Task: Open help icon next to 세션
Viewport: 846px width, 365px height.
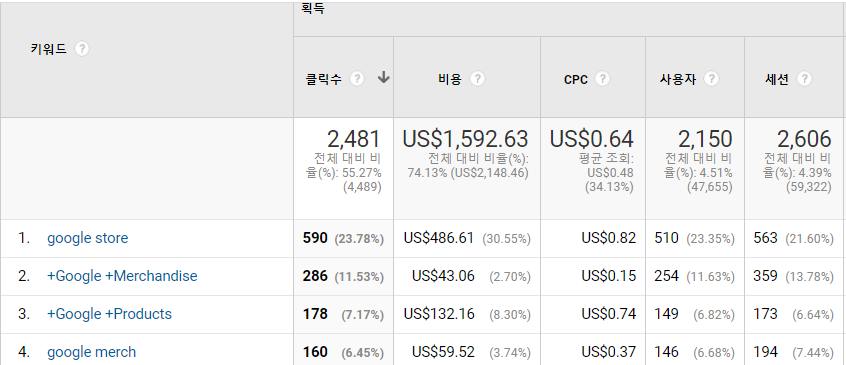Action: [x=804, y=79]
